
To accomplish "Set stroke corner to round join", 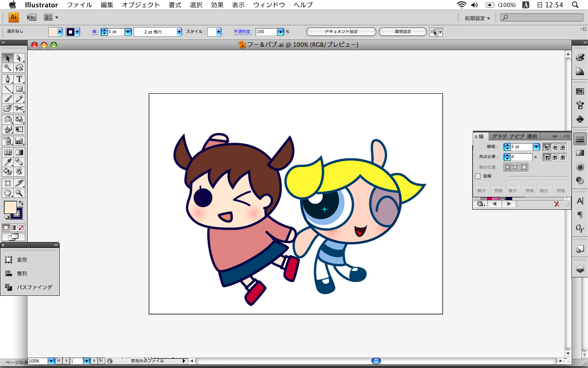I will coord(555,157).
